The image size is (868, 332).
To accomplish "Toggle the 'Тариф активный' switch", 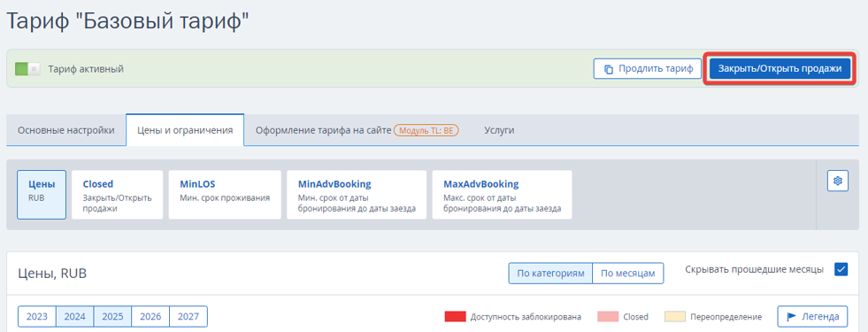I will point(27,69).
